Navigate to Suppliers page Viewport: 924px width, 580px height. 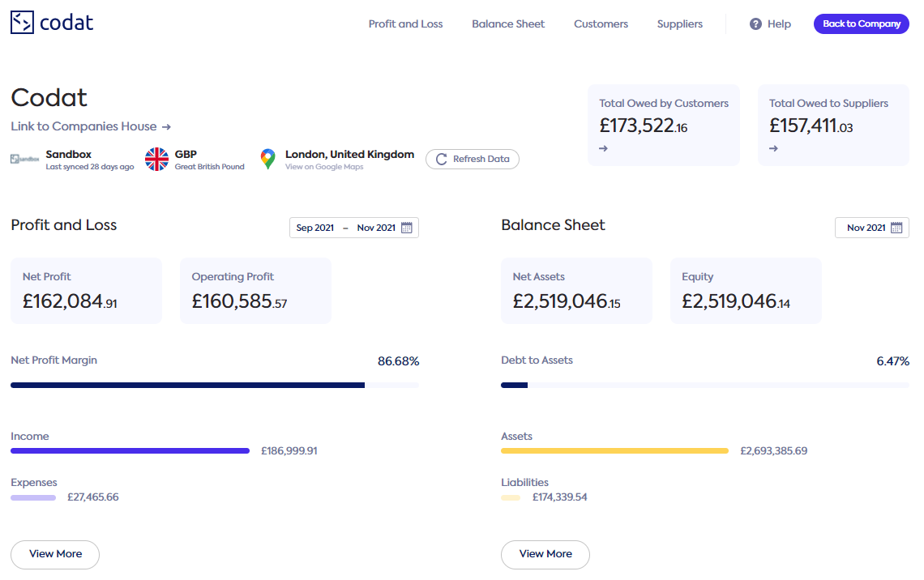pos(679,24)
